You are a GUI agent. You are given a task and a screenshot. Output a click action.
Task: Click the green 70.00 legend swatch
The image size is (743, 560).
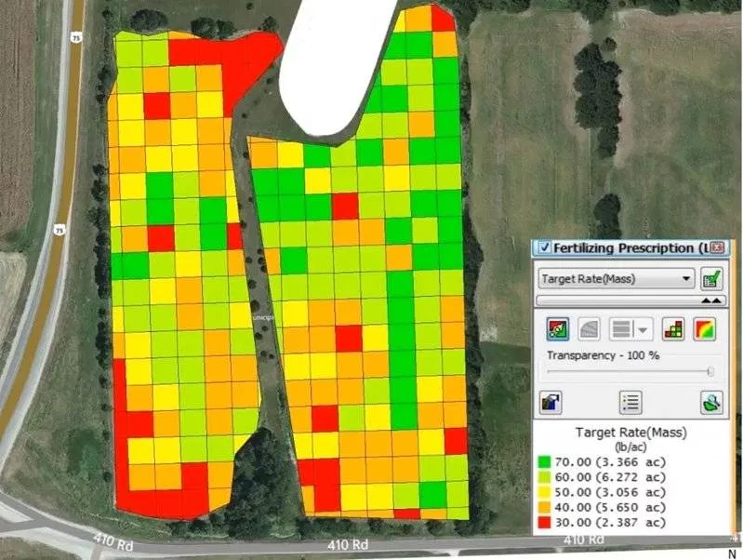coord(545,462)
